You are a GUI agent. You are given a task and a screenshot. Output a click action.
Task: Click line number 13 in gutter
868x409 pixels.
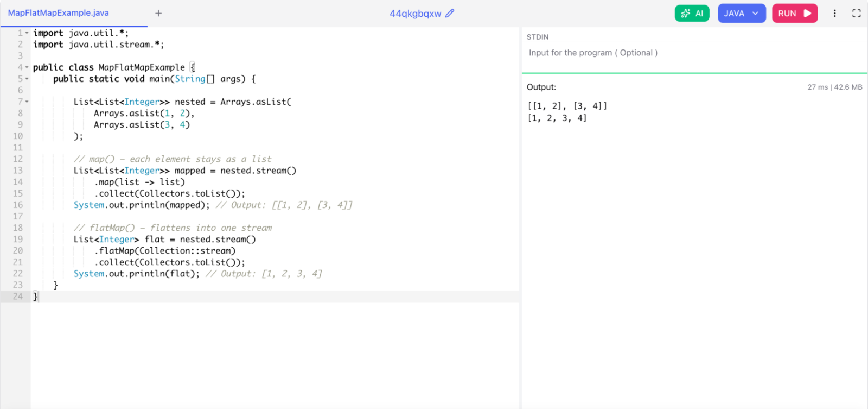point(18,171)
